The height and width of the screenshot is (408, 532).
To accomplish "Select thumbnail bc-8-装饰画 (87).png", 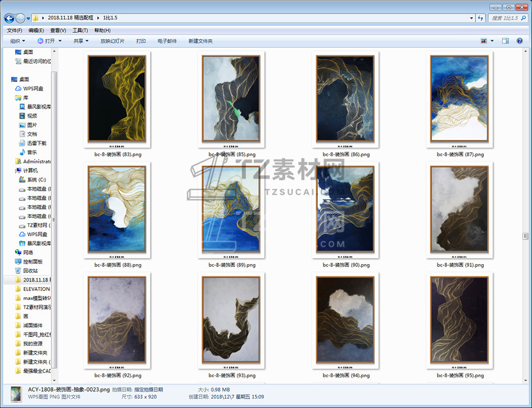I will (459, 99).
